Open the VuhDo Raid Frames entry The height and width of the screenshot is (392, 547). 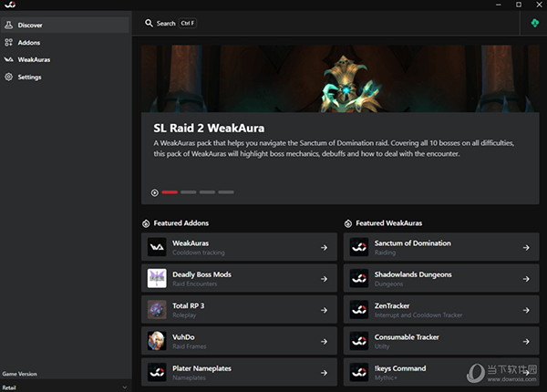tap(239, 341)
